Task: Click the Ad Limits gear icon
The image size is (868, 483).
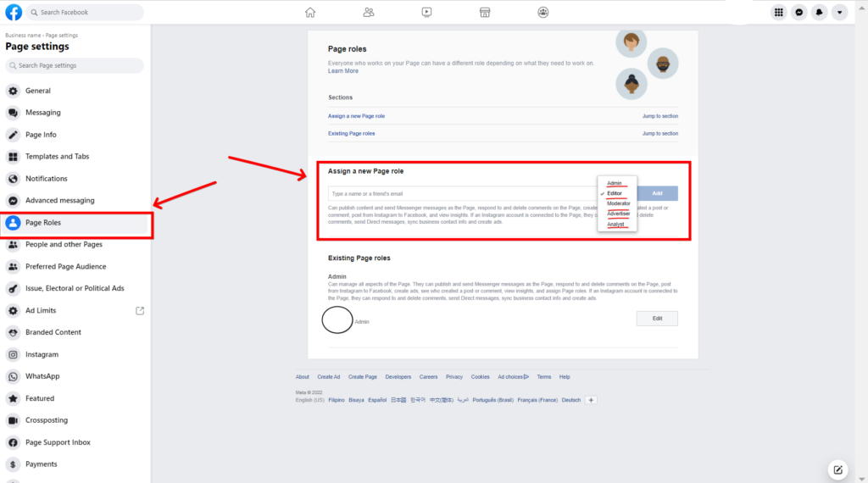Action: click(x=14, y=310)
